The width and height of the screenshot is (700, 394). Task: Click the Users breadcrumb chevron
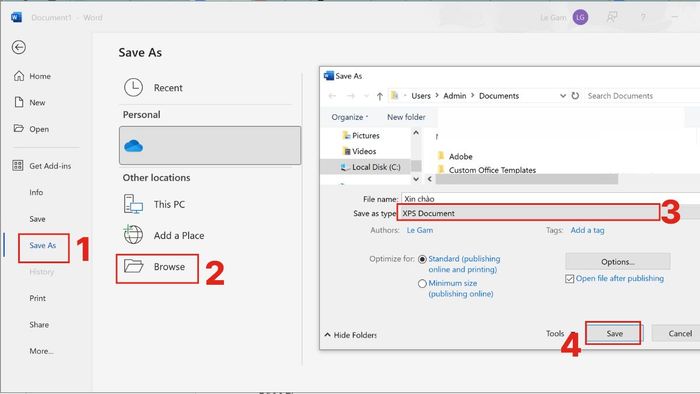click(437, 95)
